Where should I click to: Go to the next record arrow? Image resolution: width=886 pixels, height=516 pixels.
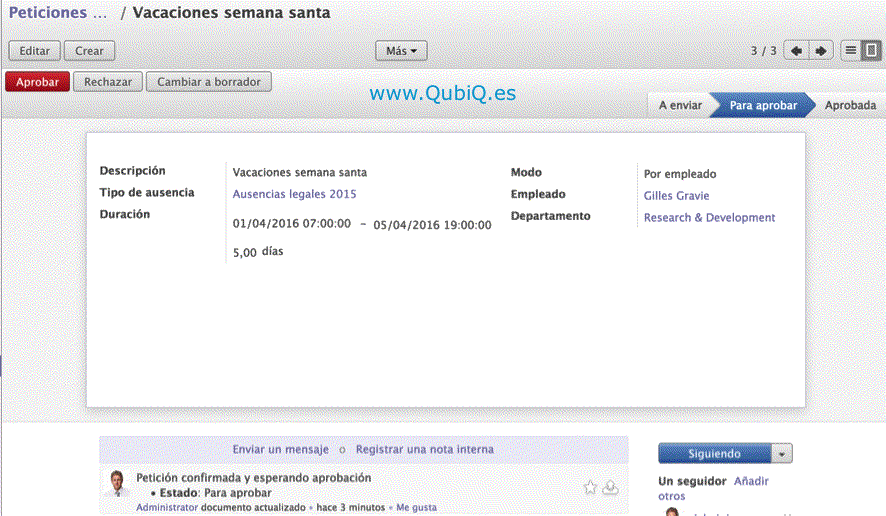821,51
